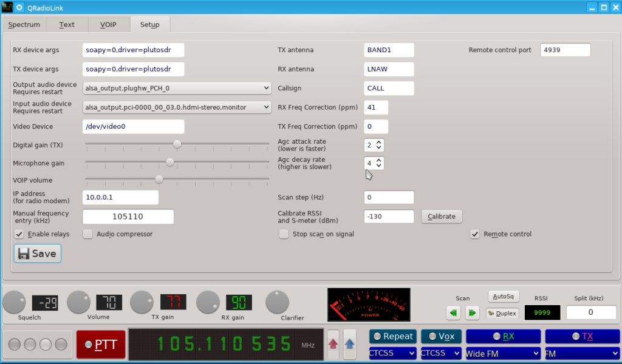
Task: Switch to the Spectrum tab
Action: click(x=24, y=24)
